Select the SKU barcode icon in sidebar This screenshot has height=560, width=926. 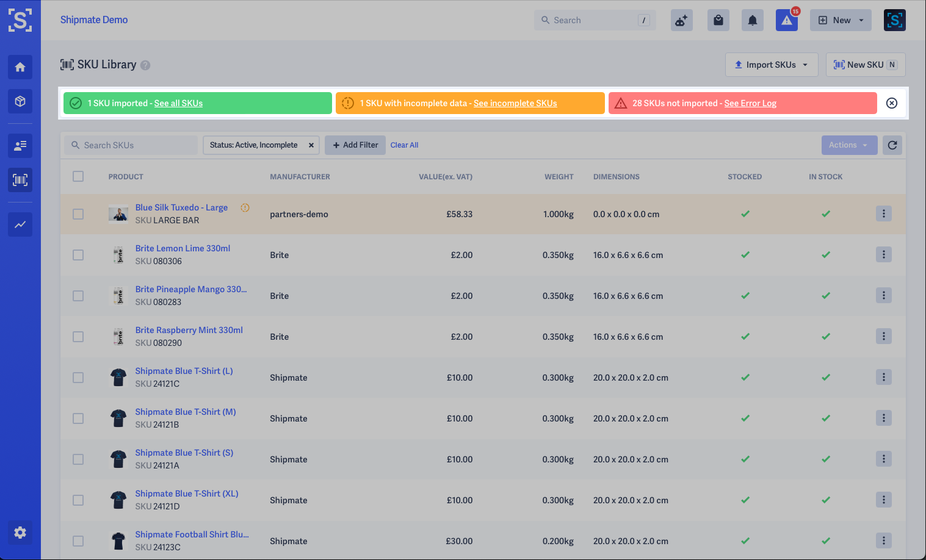point(20,180)
